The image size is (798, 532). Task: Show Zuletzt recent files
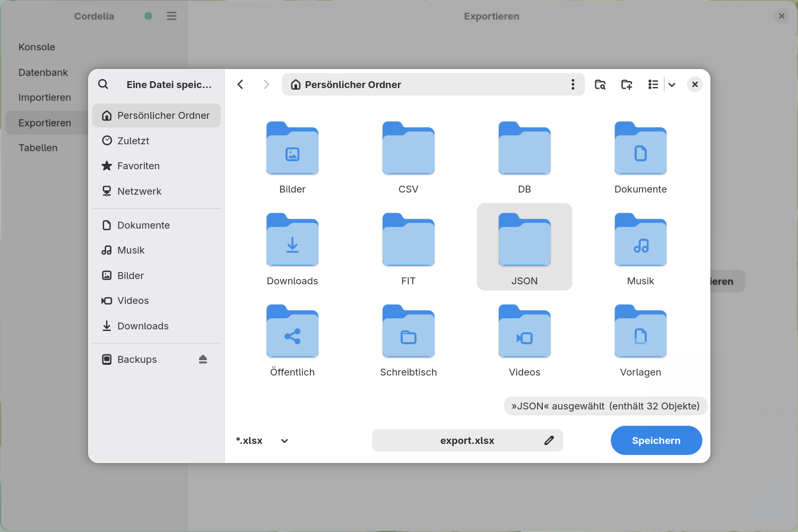pyautogui.click(x=157, y=141)
